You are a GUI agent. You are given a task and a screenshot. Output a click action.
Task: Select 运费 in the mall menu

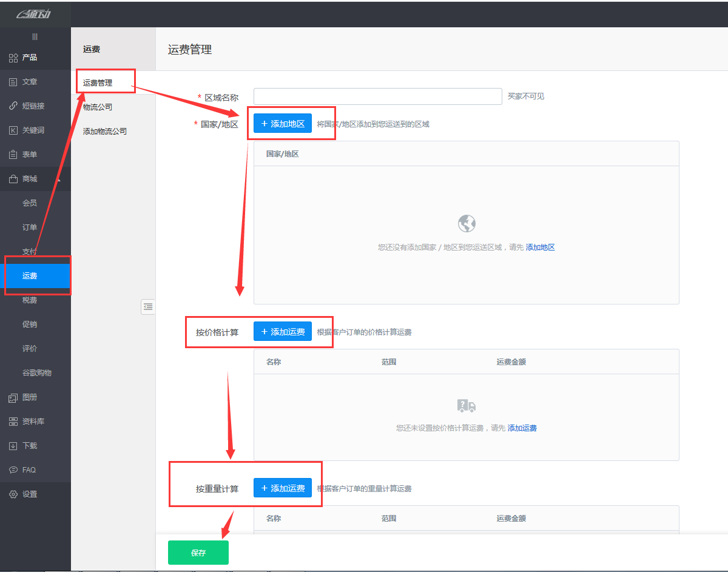[x=30, y=276]
